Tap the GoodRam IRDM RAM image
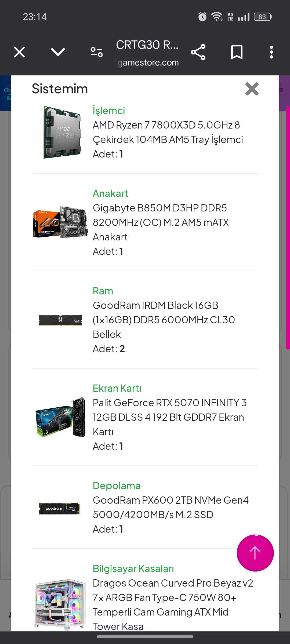Screen dimensions: 290x644 (60, 320)
